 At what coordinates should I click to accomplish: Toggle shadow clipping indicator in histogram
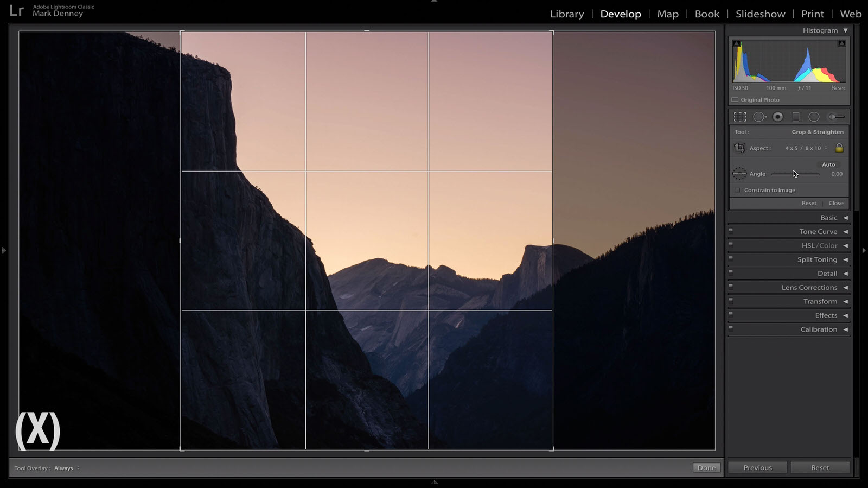pyautogui.click(x=737, y=43)
